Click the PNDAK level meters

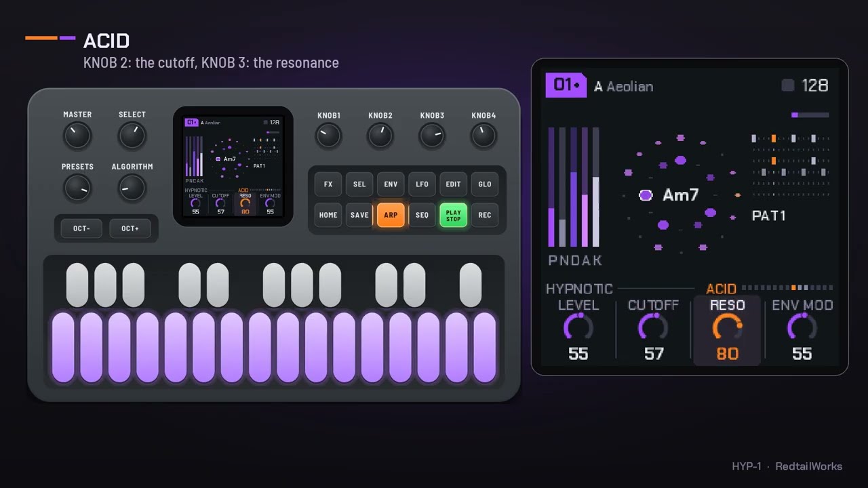pyautogui.click(x=574, y=188)
